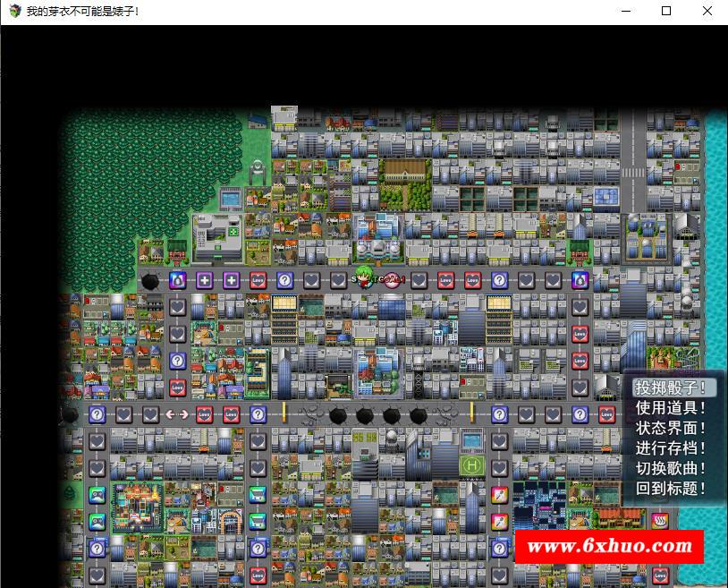The height and width of the screenshot is (588, 728).
Task: Click the right yellow road barrier
Action: pos(471,413)
